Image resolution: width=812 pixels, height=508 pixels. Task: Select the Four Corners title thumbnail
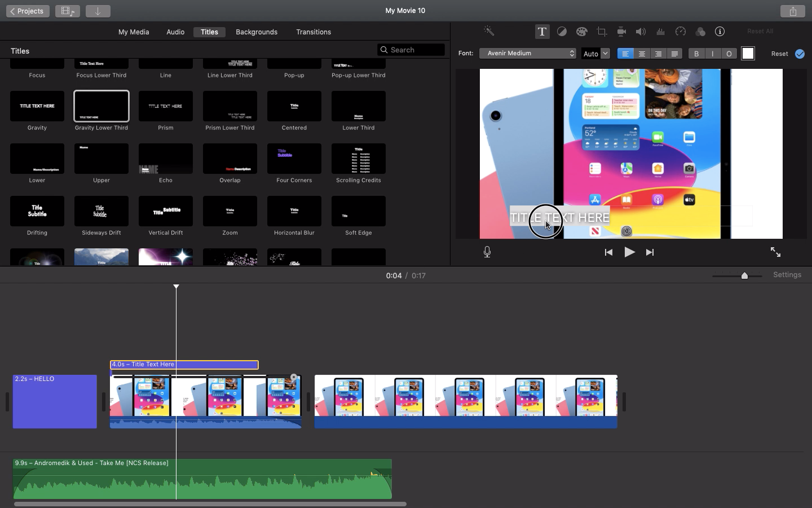[x=294, y=159]
